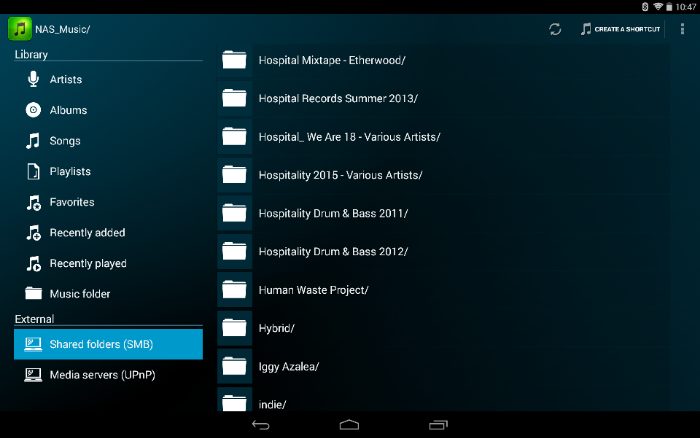The height and width of the screenshot is (438, 700).
Task: Select Shared folders (SMB) entry
Action: [x=108, y=344]
